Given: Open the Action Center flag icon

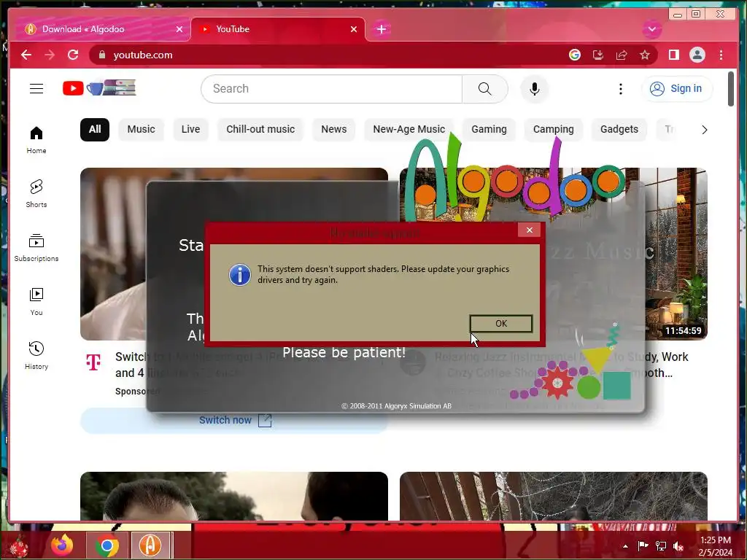Looking at the screenshot, I should tap(643, 546).
